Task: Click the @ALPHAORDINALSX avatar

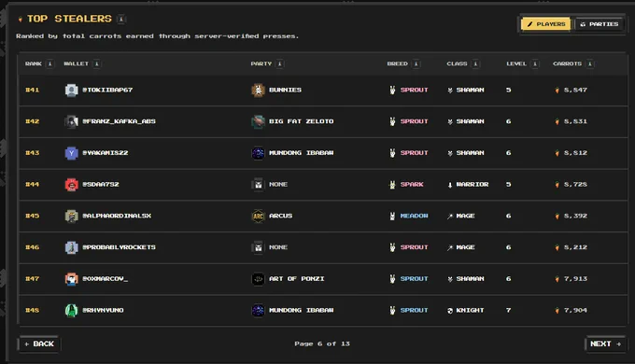Action: coord(71,216)
